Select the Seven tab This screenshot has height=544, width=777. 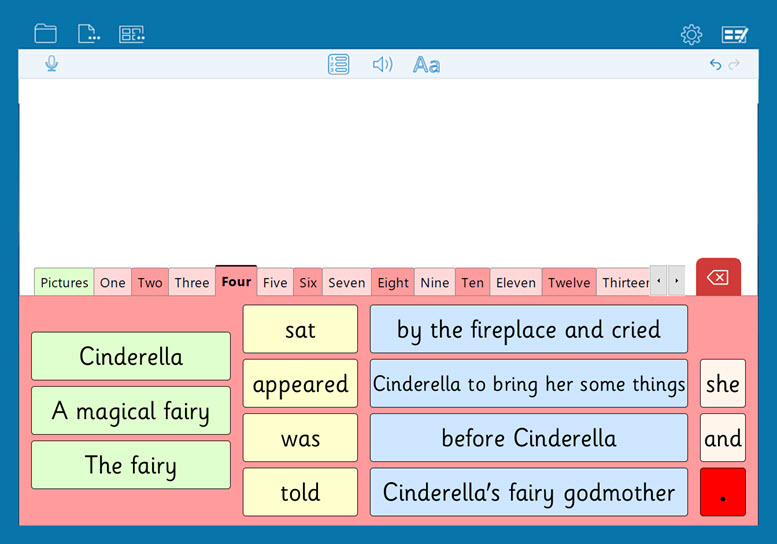[346, 282]
